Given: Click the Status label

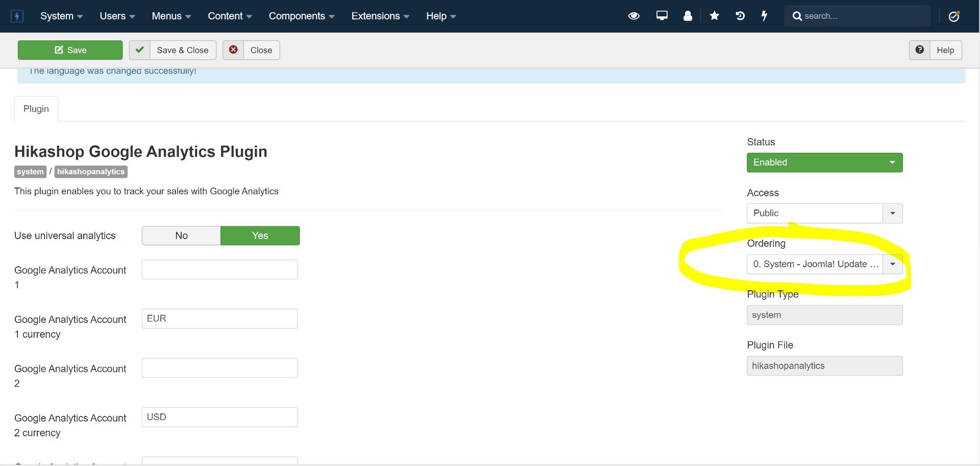Looking at the screenshot, I should pyautogui.click(x=761, y=142).
